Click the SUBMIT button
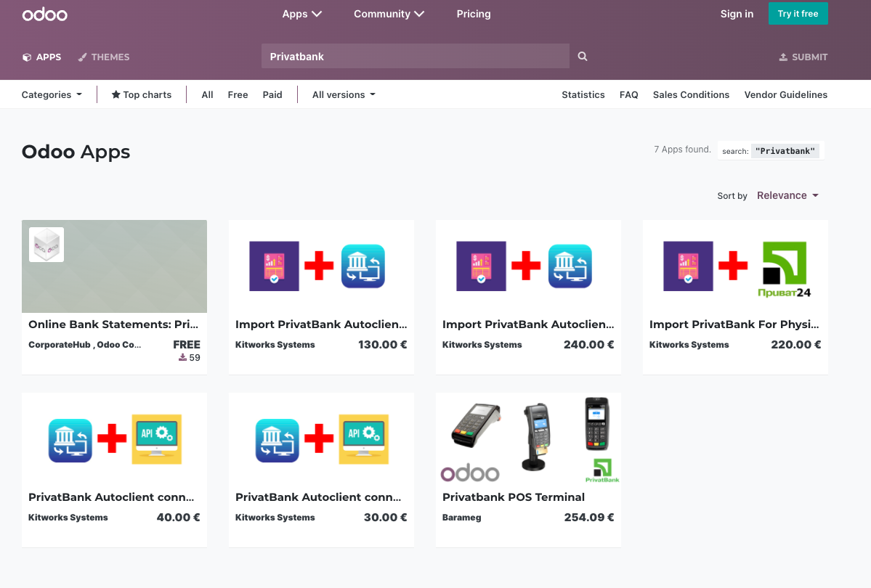 point(803,57)
